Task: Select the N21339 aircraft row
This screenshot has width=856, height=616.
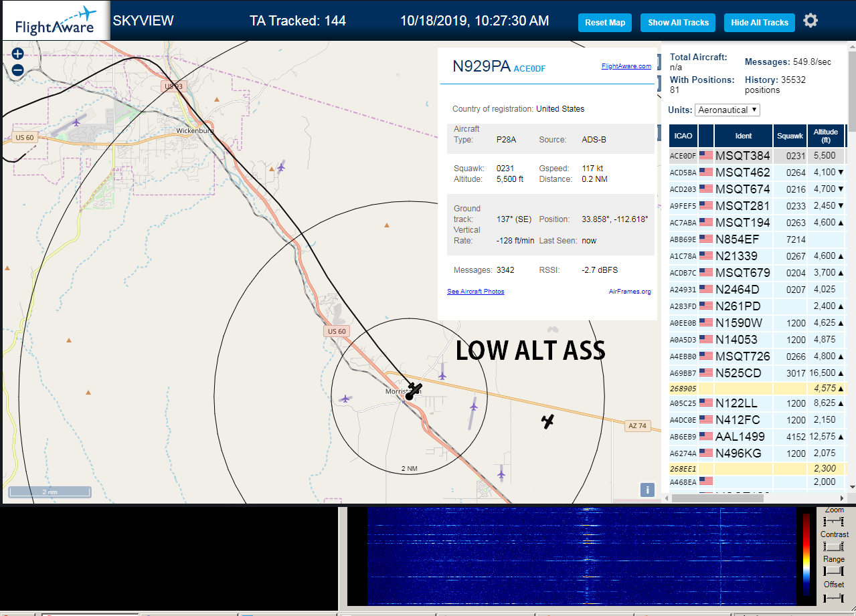Action: click(757, 256)
